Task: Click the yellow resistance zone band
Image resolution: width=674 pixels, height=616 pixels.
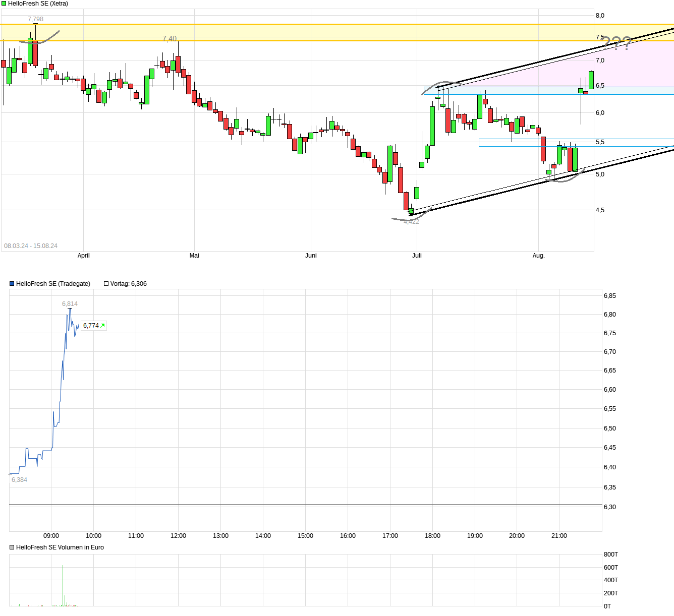Action: click(x=303, y=32)
